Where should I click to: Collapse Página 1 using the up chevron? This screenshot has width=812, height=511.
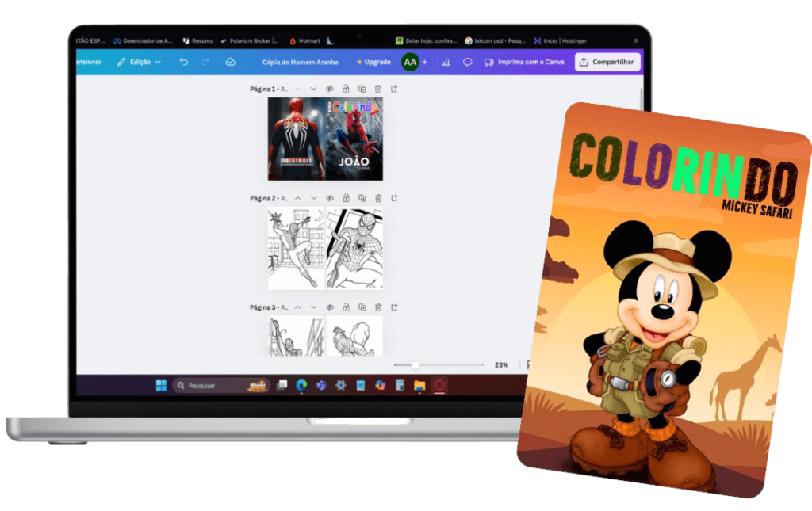297,89
